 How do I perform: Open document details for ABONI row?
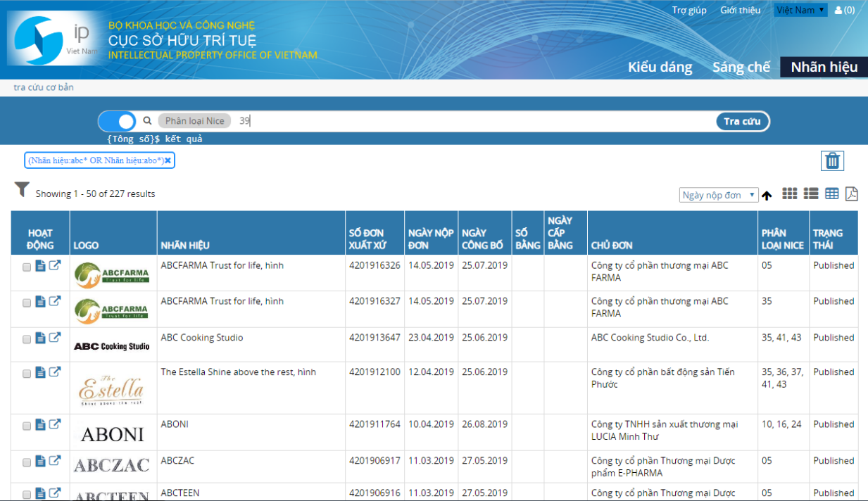[x=40, y=424]
